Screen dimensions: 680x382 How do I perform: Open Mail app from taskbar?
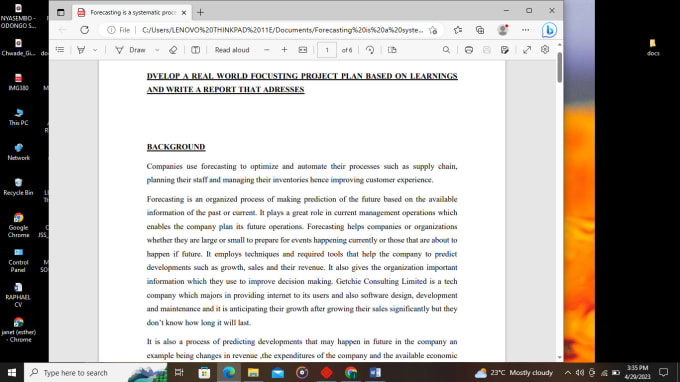tap(278, 372)
